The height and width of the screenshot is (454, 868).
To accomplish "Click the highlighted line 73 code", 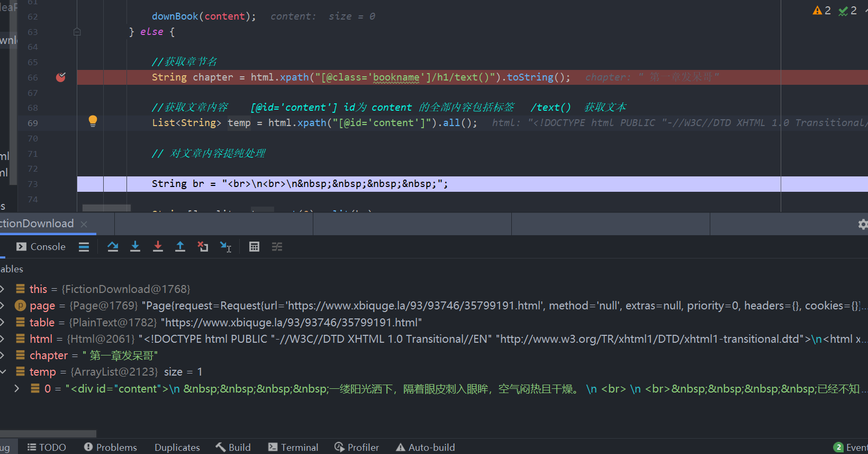I will click(x=300, y=184).
